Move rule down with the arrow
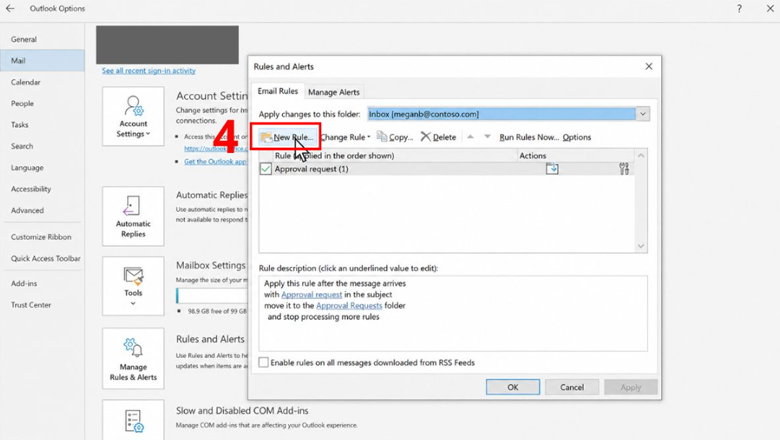The image size is (780, 440). coord(487,136)
